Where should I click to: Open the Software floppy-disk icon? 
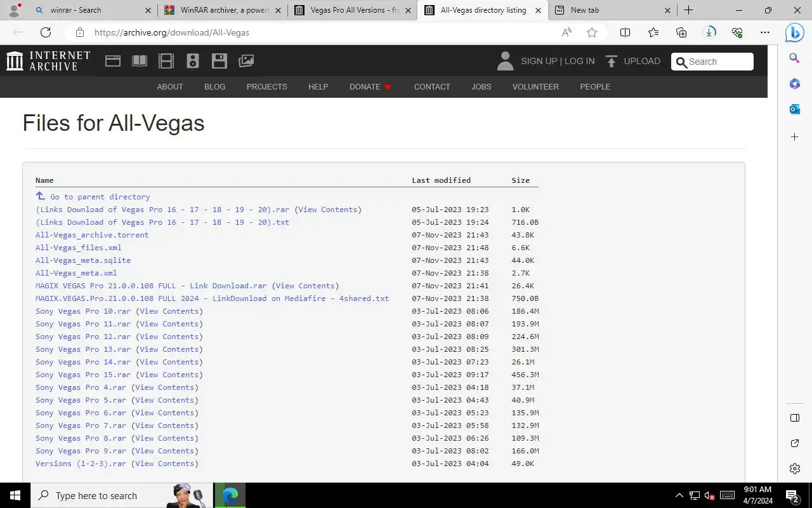[219, 61]
